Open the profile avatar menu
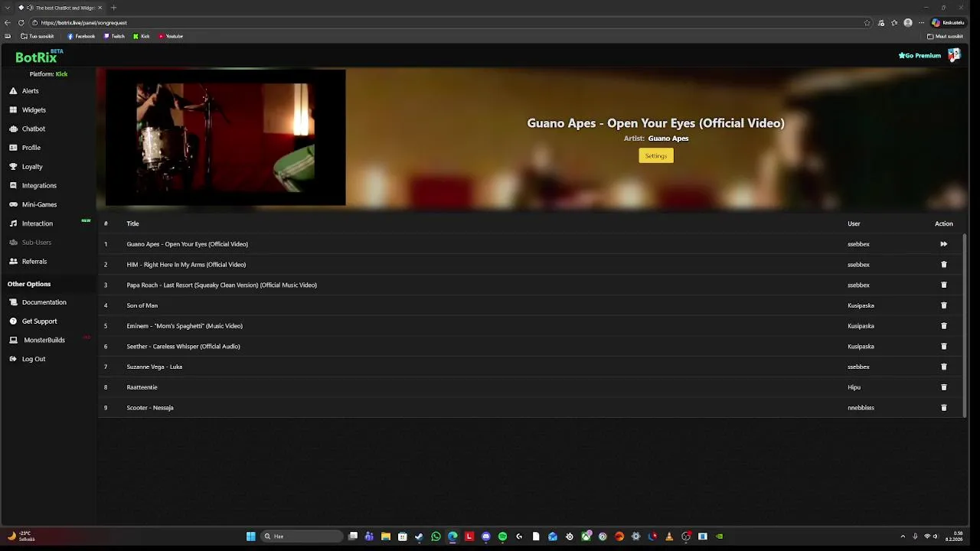The width and height of the screenshot is (980, 551). [954, 55]
